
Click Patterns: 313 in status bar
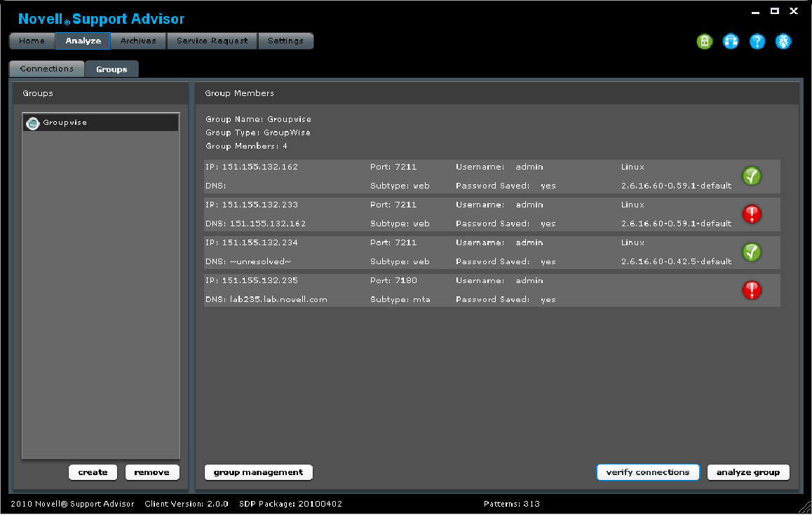tap(512, 504)
